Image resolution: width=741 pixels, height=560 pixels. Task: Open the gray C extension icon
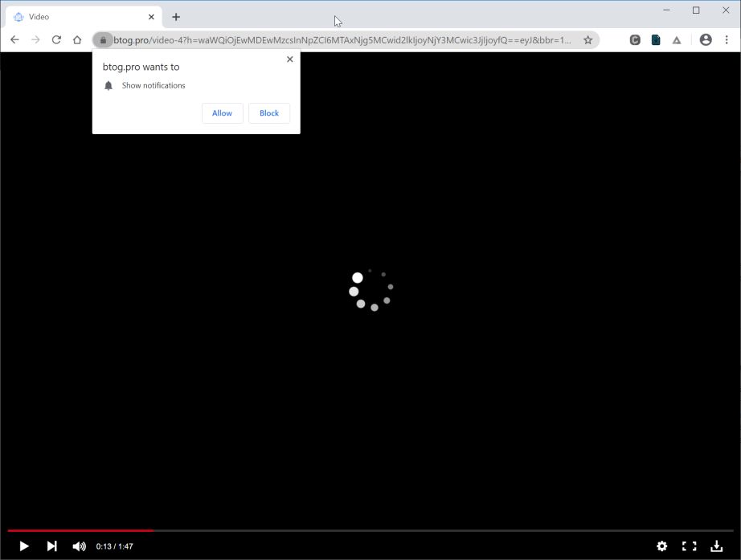[x=635, y=40]
